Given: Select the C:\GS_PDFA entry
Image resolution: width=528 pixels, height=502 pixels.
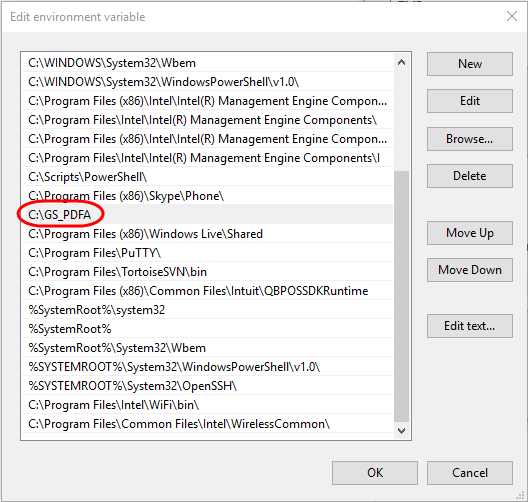Looking at the screenshot, I should 207,214.
